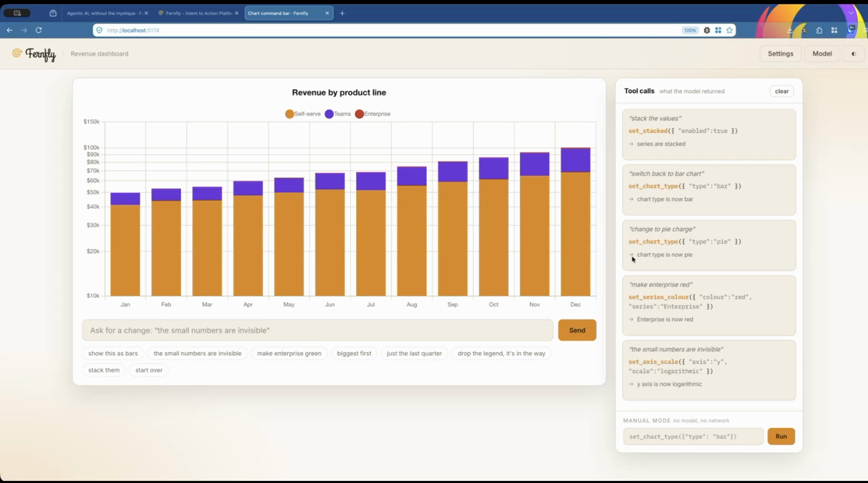The image size is (868, 483).
Task: Go back using the browser back arrow
Action: point(9,30)
